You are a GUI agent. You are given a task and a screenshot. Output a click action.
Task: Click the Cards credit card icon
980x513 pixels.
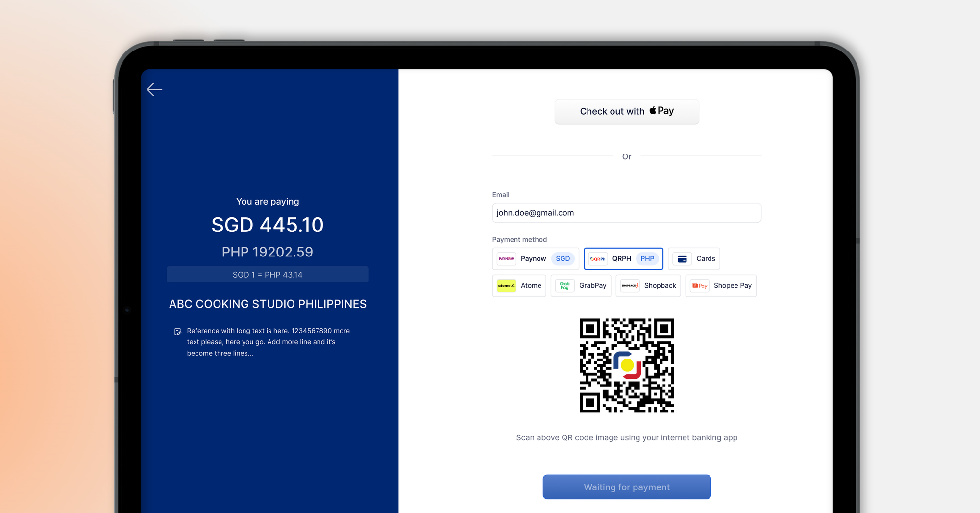682,259
